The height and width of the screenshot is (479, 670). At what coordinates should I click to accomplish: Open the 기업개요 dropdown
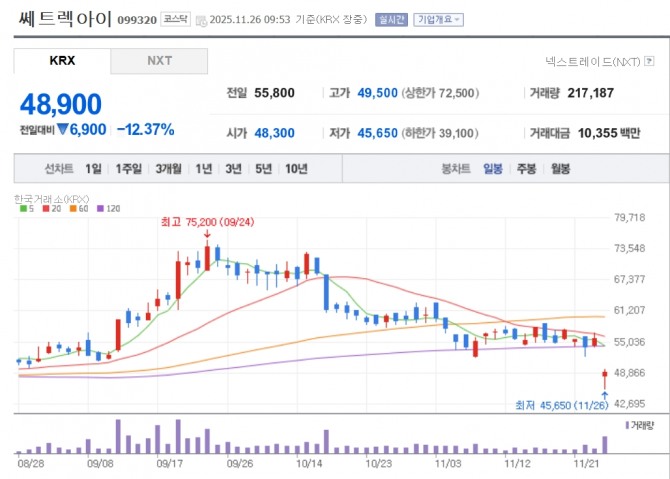pyautogui.click(x=438, y=19)
